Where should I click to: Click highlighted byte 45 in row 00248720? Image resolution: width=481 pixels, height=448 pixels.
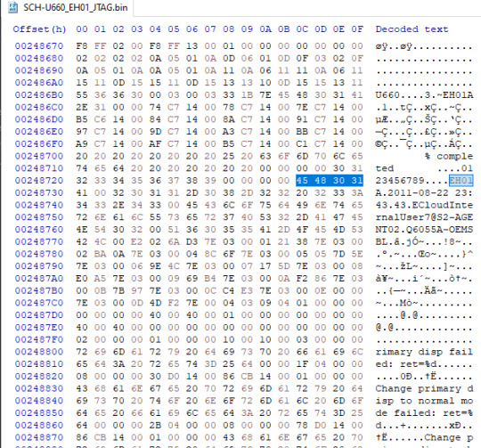pyautogui.click(x=302, y=181)
